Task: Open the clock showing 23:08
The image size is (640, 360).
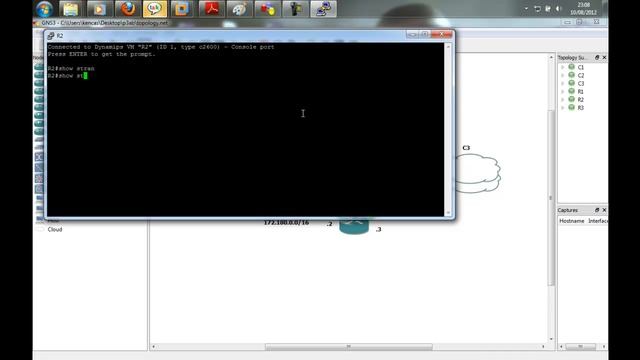Action: pos(583,9)
